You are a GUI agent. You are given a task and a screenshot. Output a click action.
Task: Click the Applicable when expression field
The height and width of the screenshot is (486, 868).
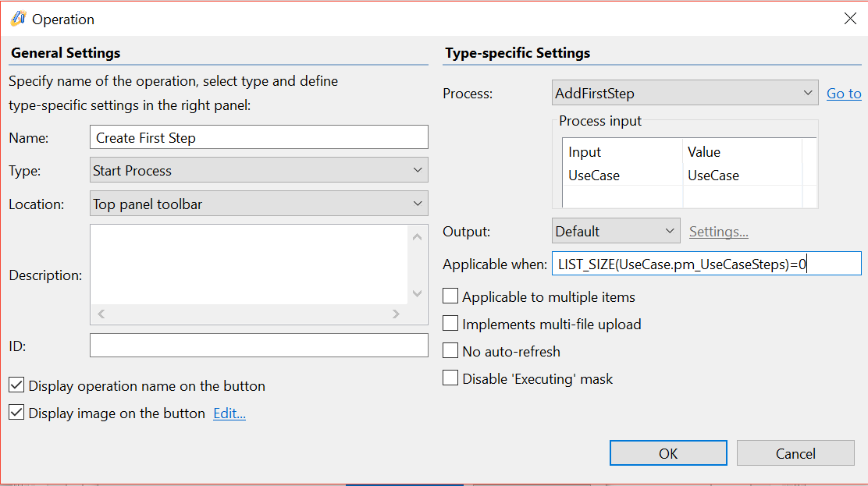(x=706, y=264)
